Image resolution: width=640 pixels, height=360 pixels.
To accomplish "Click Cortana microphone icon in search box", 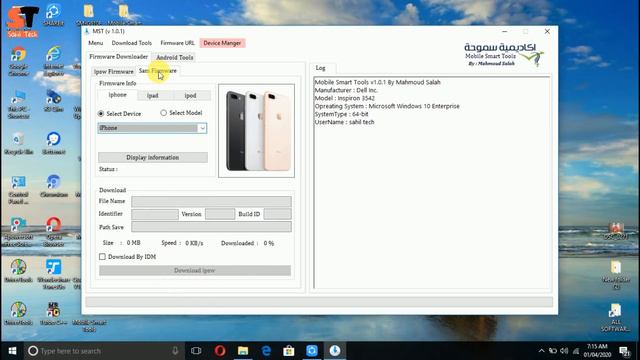I will pyautogui.click(x=175, y=351).
